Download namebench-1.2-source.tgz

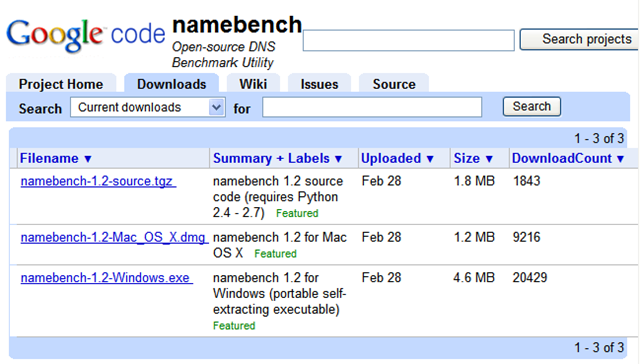point(98,181)
